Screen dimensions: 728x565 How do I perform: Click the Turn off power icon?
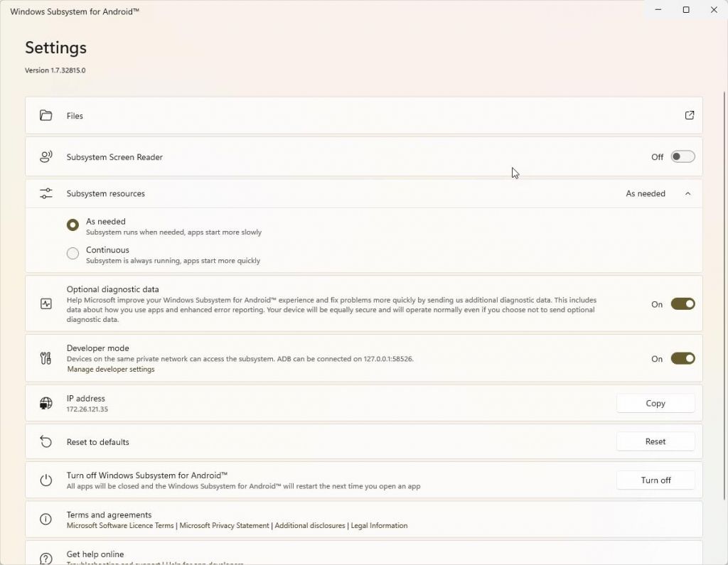[45, 480]
